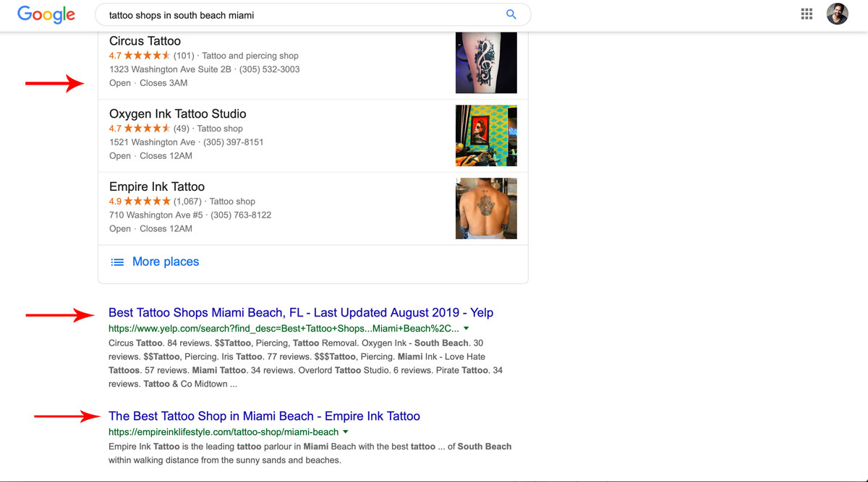The height and width of the screenshot is (482, 868).
Task: Click the Empire Ink result description snippet
Action: [x=310, y=453]
